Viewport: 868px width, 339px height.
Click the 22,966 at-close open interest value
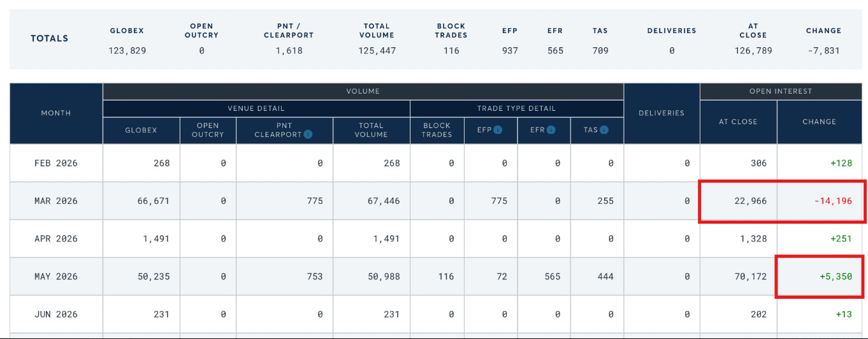tap(748, 201)
